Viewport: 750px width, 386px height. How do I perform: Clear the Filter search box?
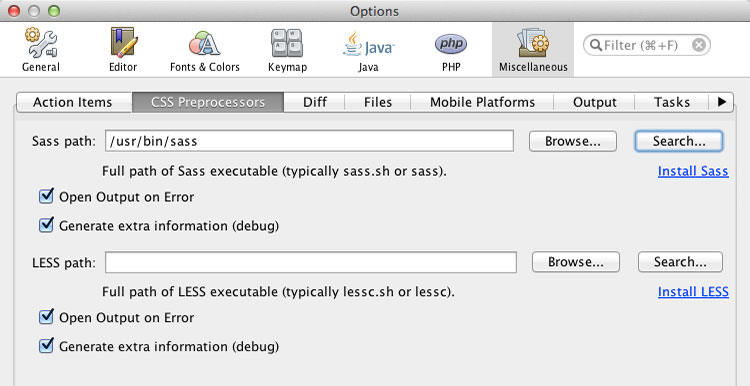coord(699,45)
